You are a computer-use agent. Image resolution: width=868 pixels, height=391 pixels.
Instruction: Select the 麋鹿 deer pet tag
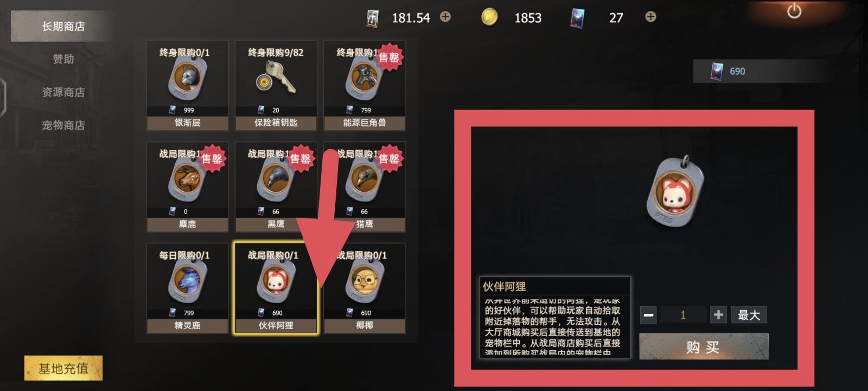pyautogui.click(x=187, y=187)
